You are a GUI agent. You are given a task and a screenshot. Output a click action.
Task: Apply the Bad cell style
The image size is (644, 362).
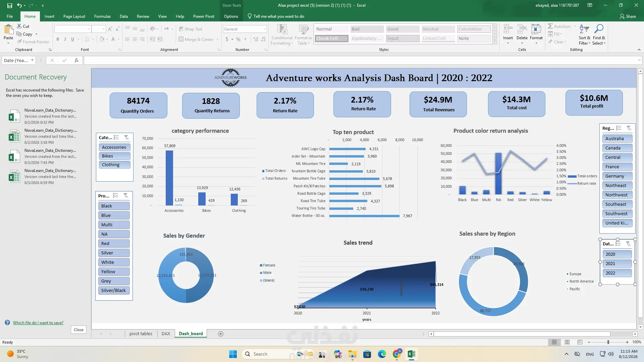click(x=367, y=29)
